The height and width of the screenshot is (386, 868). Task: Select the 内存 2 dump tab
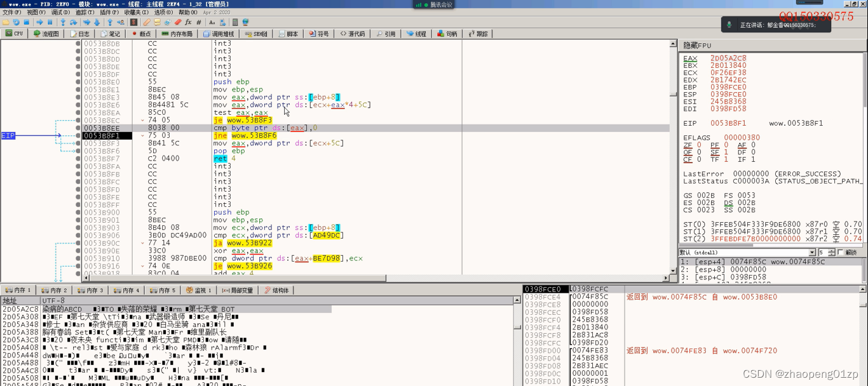point(55,290)
